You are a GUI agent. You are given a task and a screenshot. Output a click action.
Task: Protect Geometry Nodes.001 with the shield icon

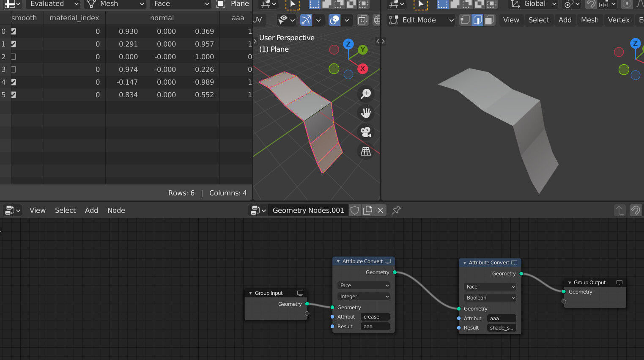[x=354, y=210]
